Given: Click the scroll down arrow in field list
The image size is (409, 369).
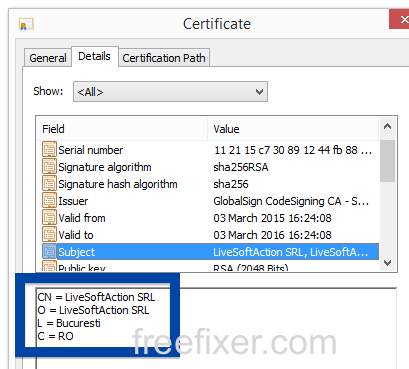Looking at the screenshot, I should pos(387,263).
